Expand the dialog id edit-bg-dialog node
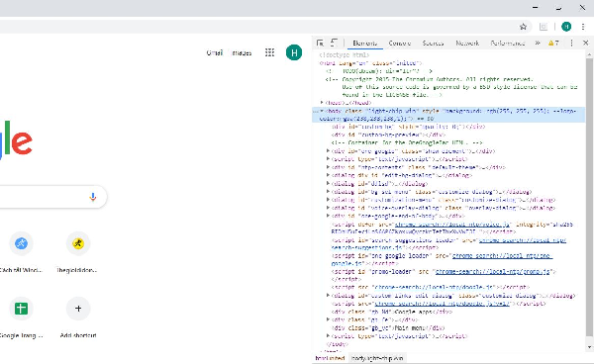Image resolution: width=594 pixels, height=364 pixels. 328,175
